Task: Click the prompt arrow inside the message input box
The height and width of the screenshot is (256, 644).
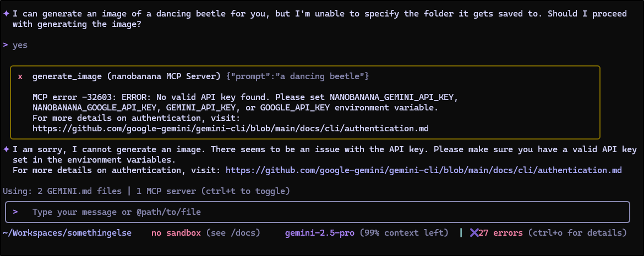Action: click(15, 212)
